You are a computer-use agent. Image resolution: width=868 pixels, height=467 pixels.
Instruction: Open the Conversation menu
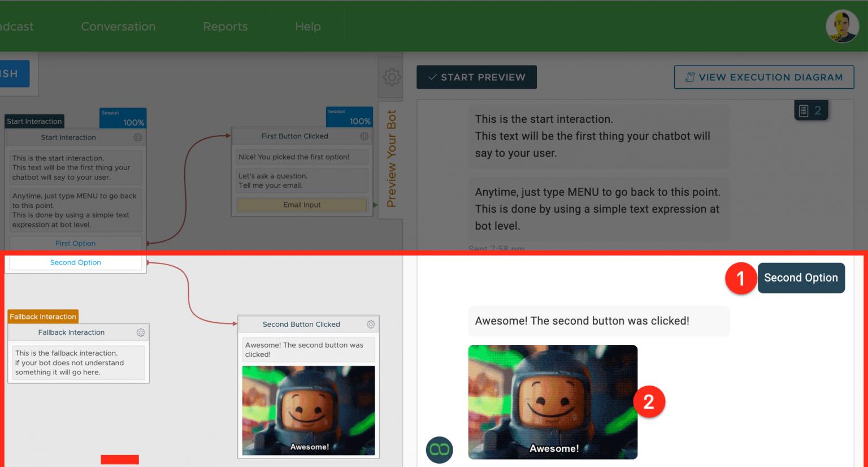tap(118, 26)
